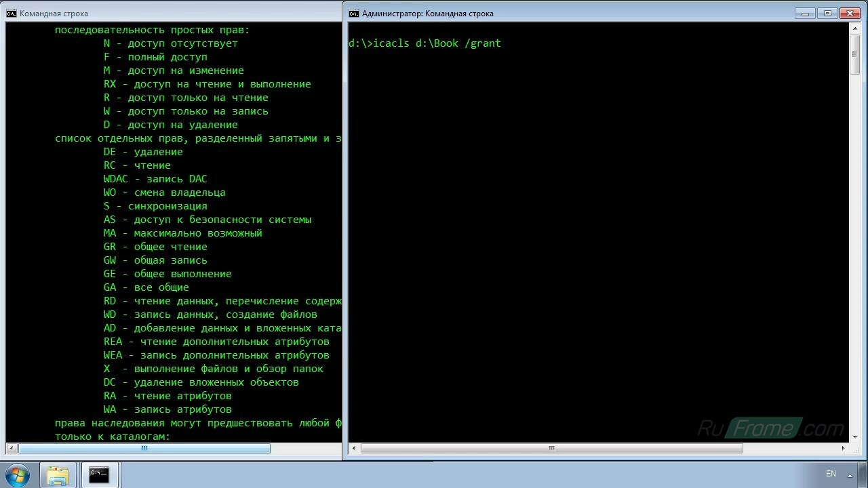Click the line 'GR - общее чтение'
Image resolution: width=868 pixels, height=488 pixels.
(155, 247)
